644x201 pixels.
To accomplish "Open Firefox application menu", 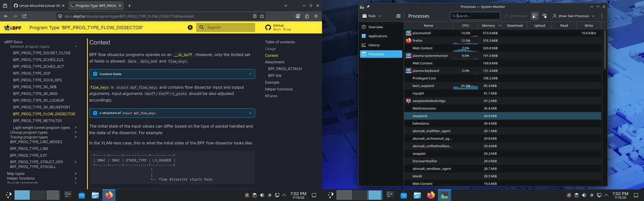I will [x=316, y=16].
